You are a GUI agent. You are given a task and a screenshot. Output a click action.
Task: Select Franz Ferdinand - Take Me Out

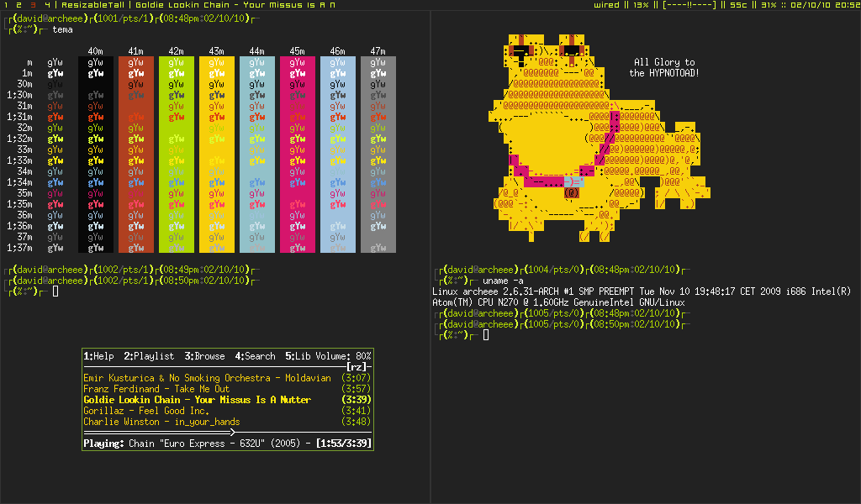156,389
